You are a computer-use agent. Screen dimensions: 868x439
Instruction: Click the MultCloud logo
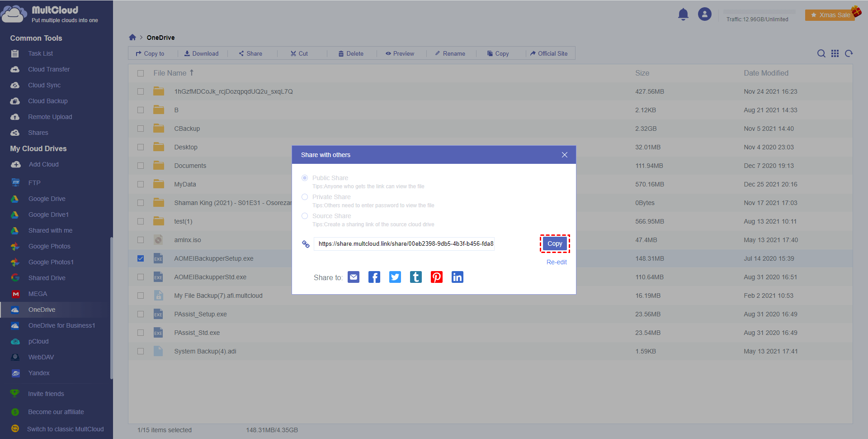click(50, 14)
